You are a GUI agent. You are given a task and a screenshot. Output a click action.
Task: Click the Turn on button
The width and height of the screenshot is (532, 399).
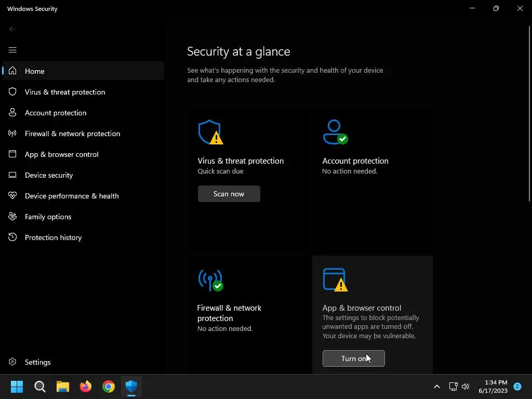pos(353,358)
